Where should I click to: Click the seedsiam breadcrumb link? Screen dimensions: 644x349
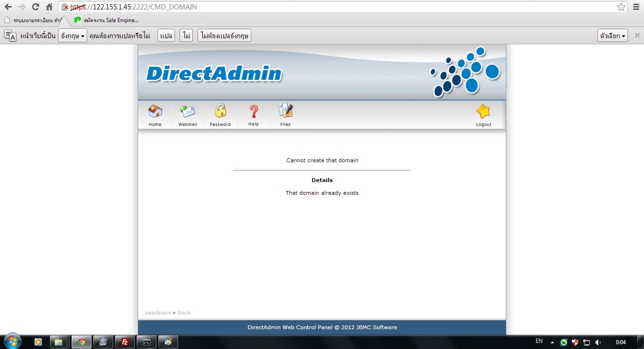(x=158, y=313)
